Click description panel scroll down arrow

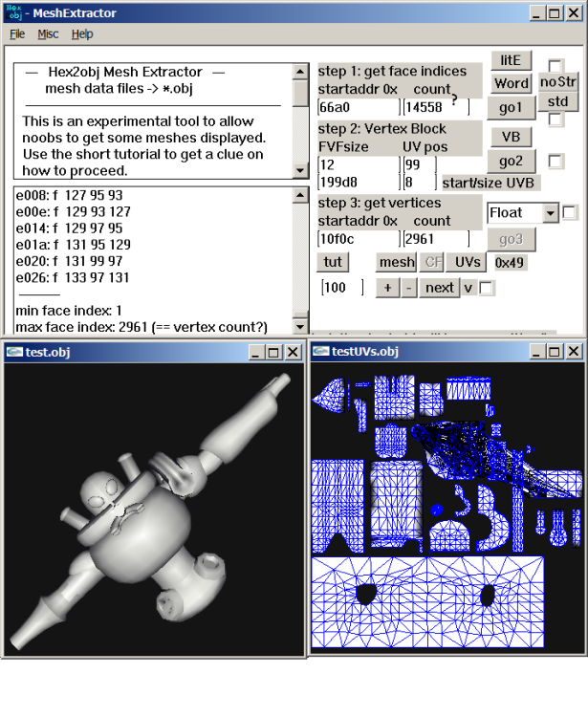pos(300,170)
